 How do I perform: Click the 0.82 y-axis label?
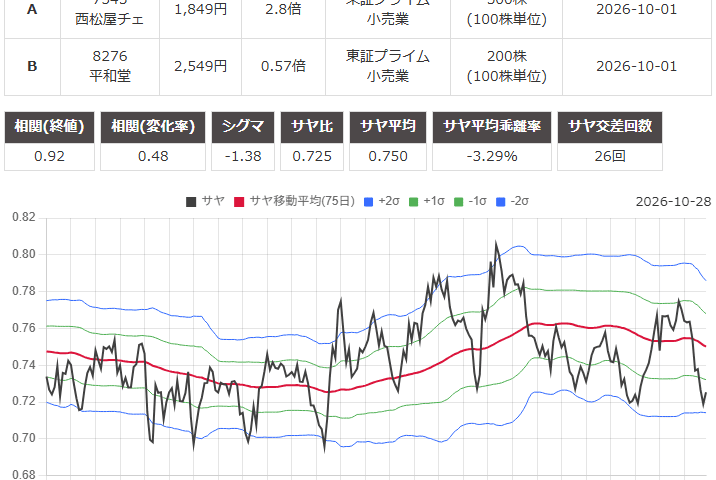(24, 217)
